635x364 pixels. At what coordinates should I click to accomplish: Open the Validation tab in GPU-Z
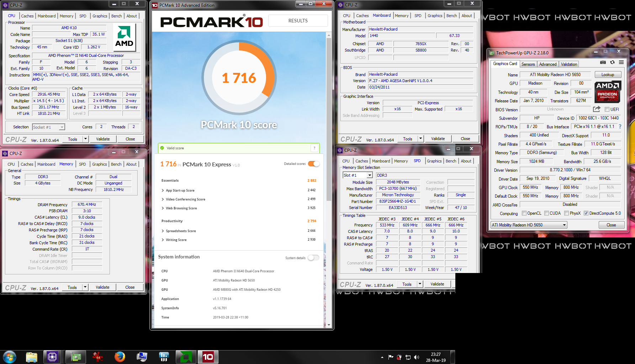coord(569,64)
